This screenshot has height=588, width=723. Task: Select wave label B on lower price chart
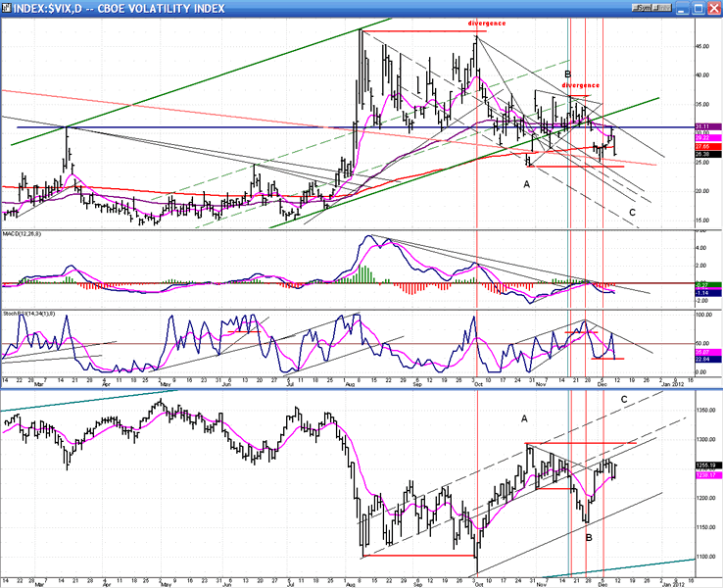[x=588, y=537]
